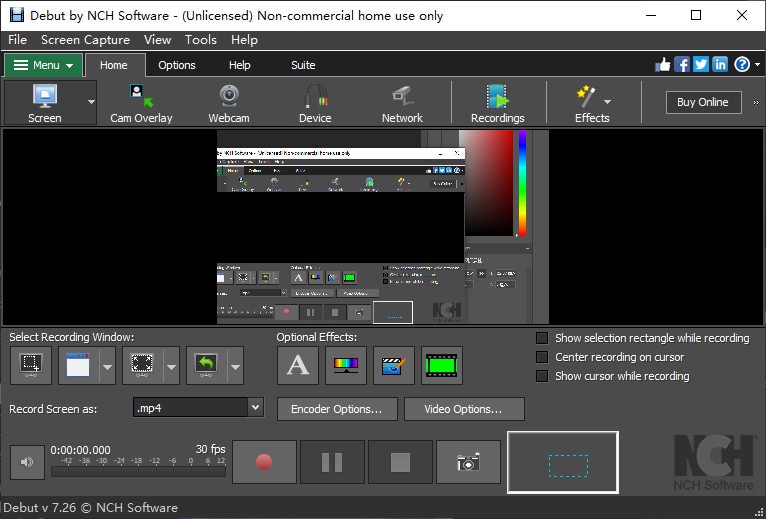Expand the Screen source dropdown arrow
The width and height of the screenshot is (766, 519).
(x=91, y=102)
